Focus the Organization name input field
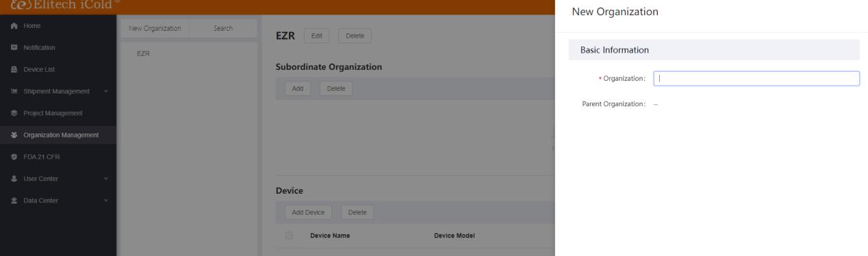This screenshot has height=256, width=868. tap(756, 79)
